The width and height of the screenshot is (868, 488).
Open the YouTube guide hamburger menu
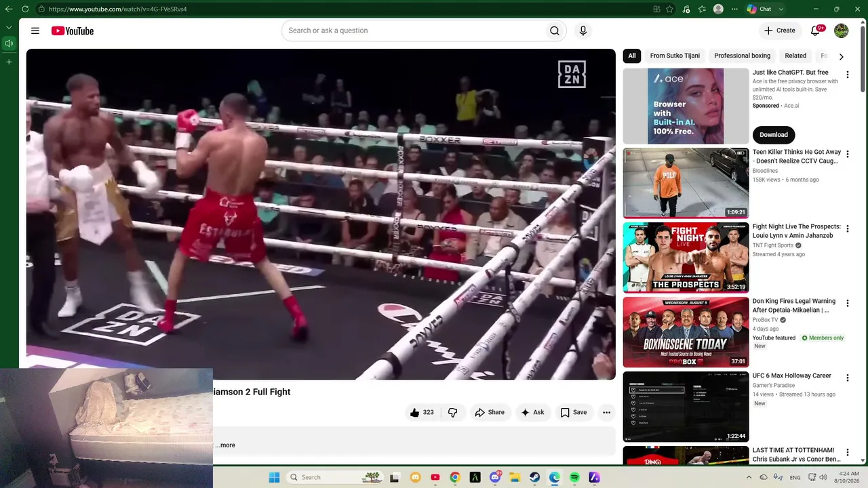[x=35, y=30]
